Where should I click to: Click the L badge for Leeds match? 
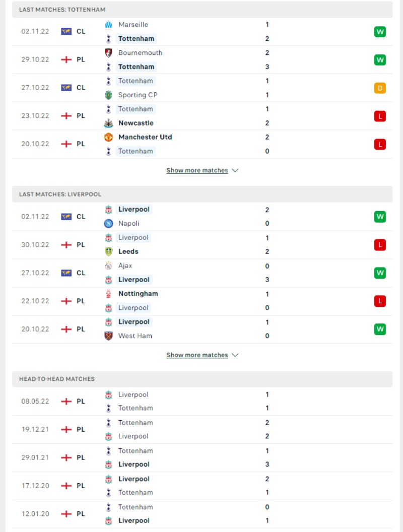pos(380,245)
